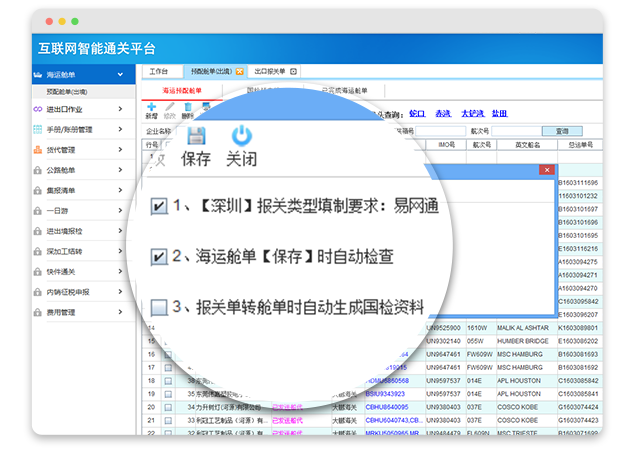Expand the 进出口作业 sidebar menu
This screenshot has width=640, height=452.
pyautogui.click(x=121, y=109)
